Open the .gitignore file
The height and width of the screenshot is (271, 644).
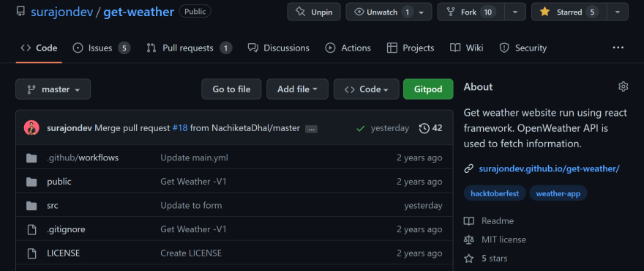66,229
